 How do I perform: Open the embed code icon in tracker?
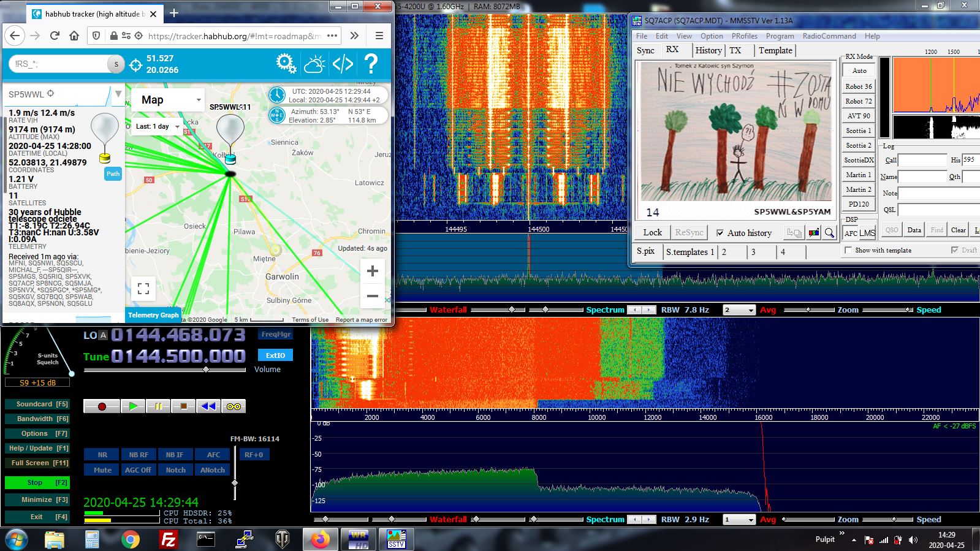343,64
